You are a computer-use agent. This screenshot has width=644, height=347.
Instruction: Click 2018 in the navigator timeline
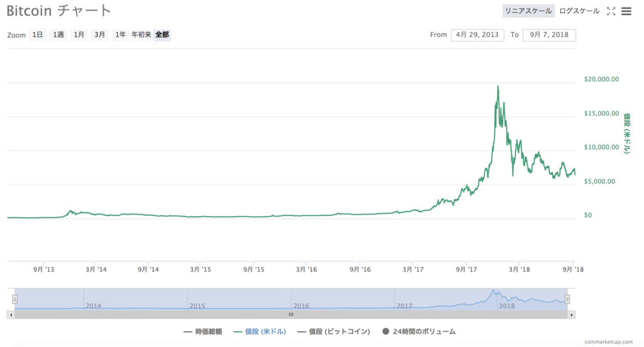pos(506,306)
